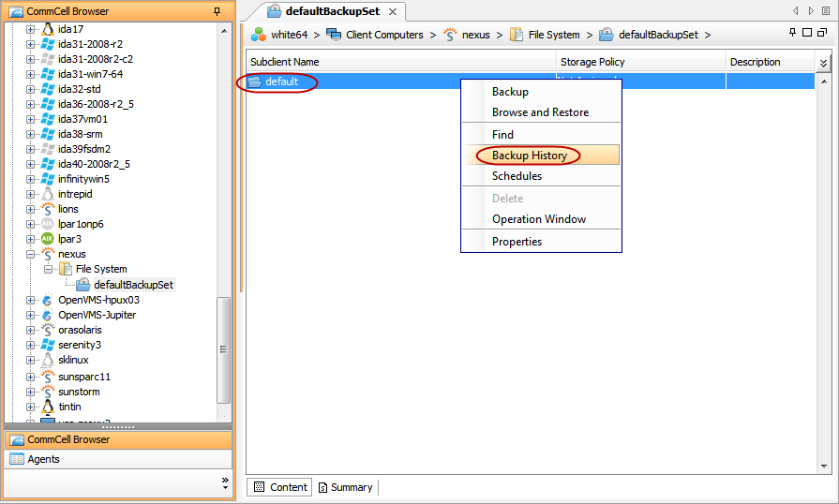
Task: Click the white64 CommServe icon in breadcrumb
Action: click(258, 35)
